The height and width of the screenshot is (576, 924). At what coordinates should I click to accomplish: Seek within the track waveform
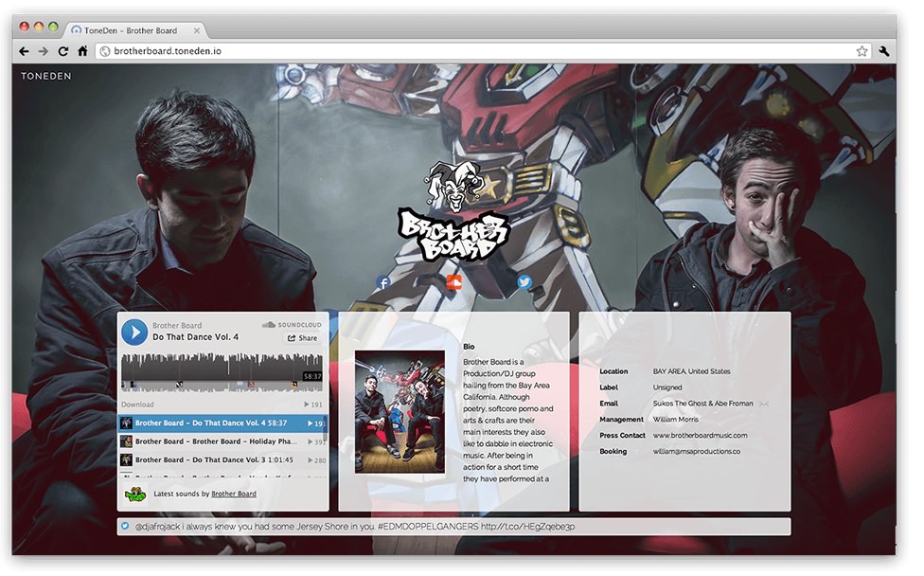coord(222,372)
